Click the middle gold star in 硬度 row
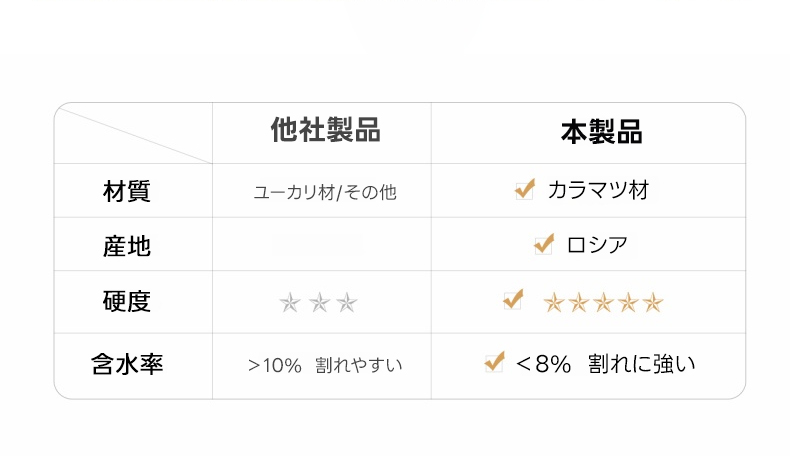 (x=603, y=302)
